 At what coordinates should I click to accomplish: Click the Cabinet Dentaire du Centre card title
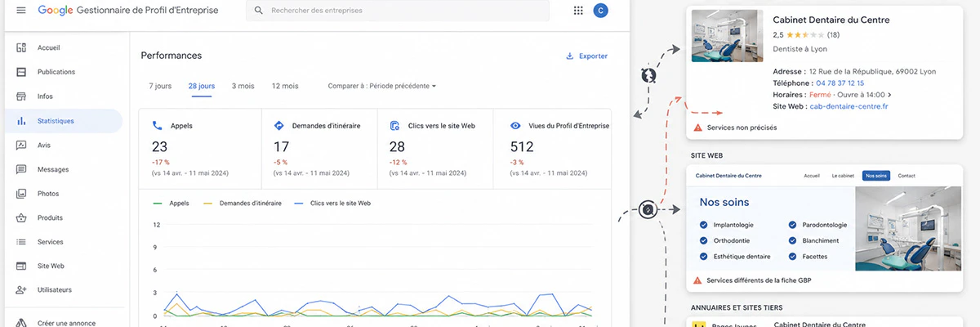pos(831,20)
